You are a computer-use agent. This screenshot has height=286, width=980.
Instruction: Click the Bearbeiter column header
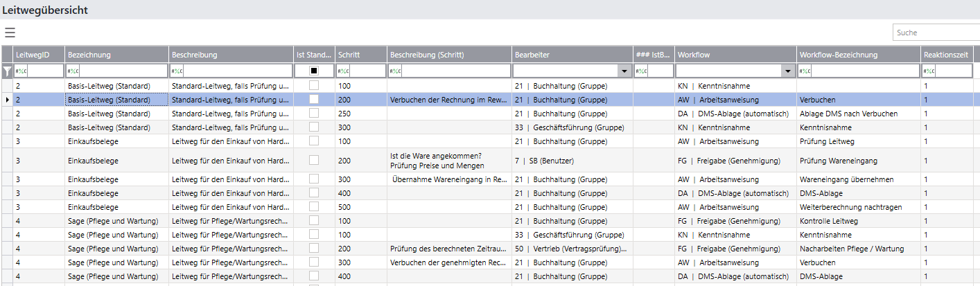pos(571,54)
